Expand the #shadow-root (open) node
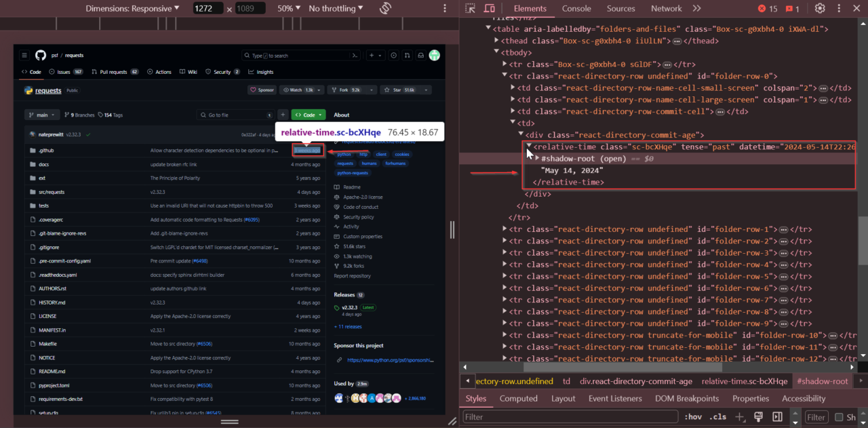The width and height of the screenshot is (868, 428). [537, 158]
